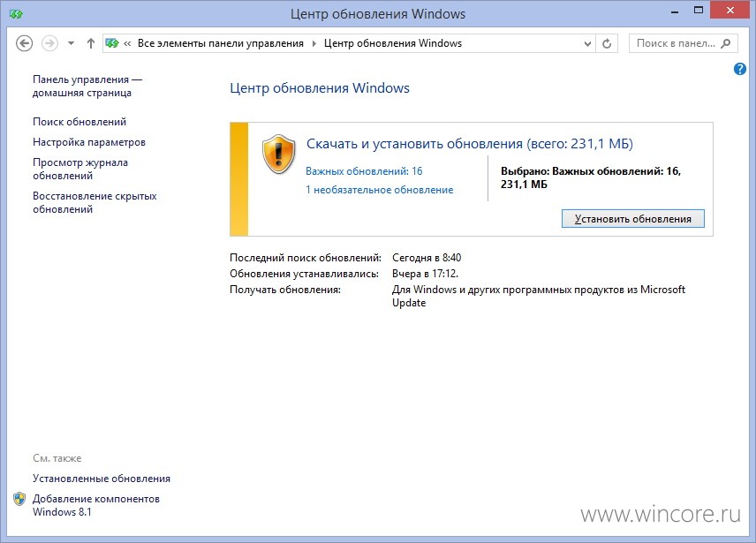Image resolution: width=756 pixels, height=543 pixels.
Task: Expand the address bar history dropdown
Action: pyautogui.click(x=587, y=44)
